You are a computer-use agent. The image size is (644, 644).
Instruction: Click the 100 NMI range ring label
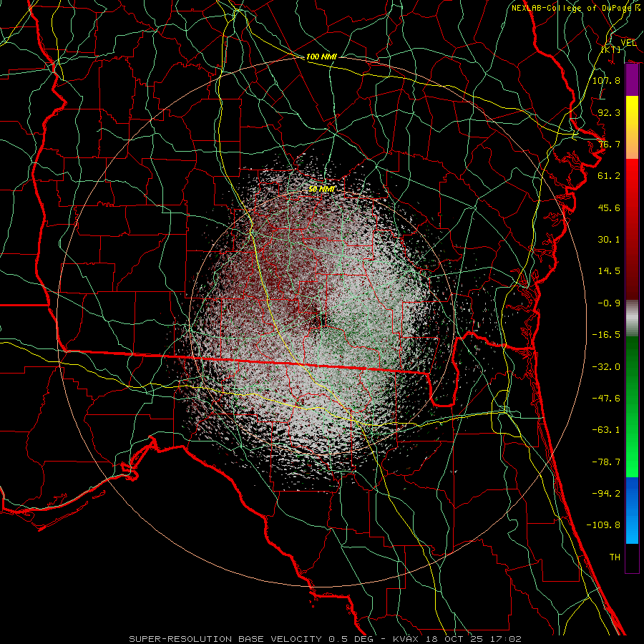(x=321, y=57)
